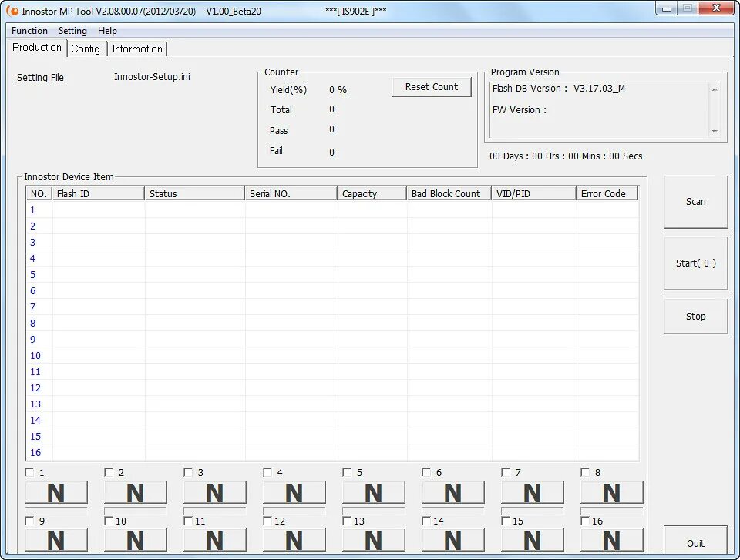Click the port 8 progress bar

(611, 511)
